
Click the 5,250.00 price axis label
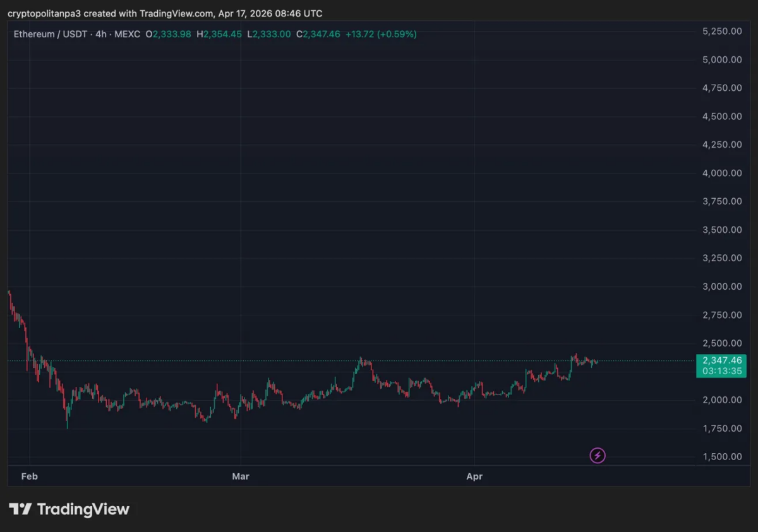click(x=721, y=31)
